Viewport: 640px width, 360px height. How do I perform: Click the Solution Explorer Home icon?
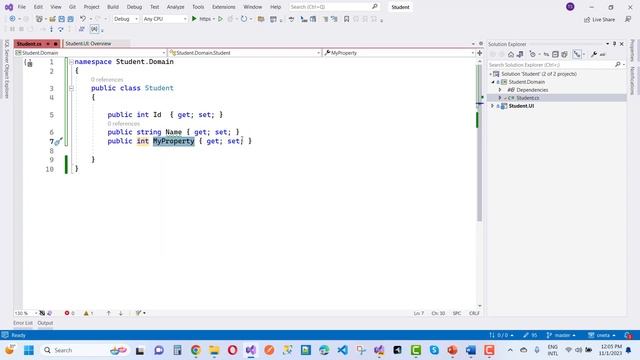(x=511, y=54)
